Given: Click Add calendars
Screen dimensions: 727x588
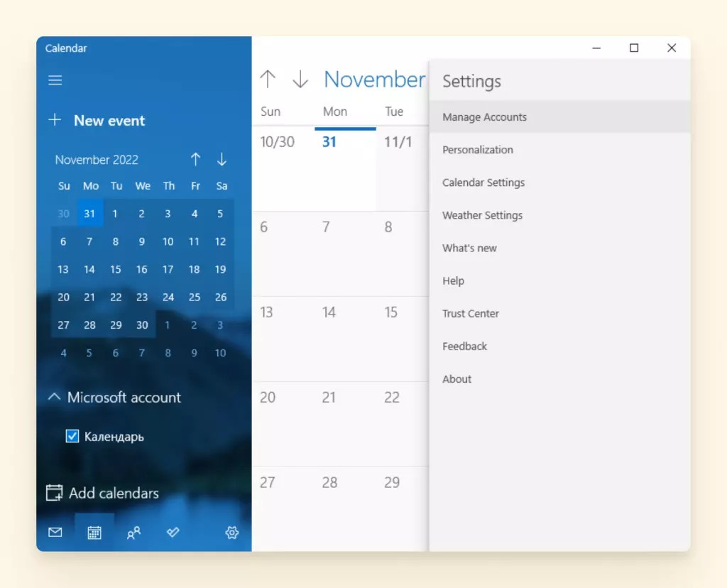Looking at the screenshot, I should (x=113, y=492).
